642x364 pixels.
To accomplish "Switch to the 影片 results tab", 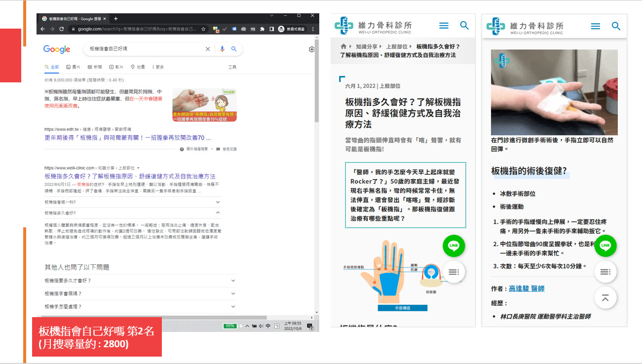I will tap(116, 67).
